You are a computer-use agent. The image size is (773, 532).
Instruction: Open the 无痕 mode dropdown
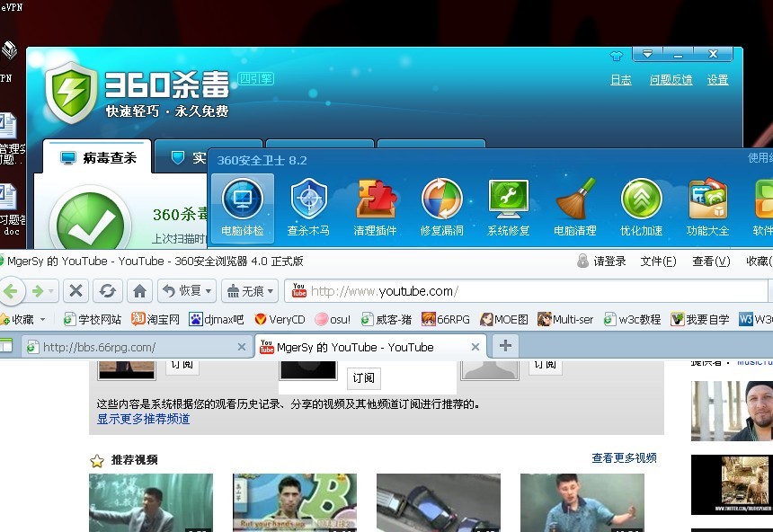(x=271, y=291)
